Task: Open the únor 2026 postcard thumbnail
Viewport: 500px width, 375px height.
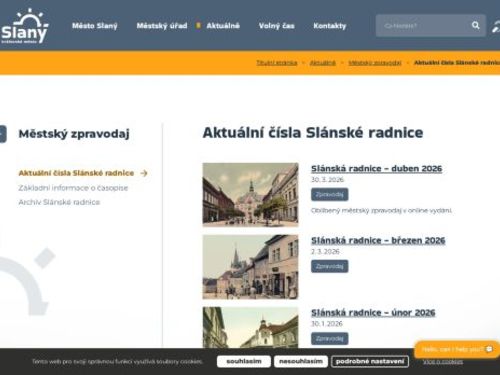Action: click(x=250, y=327)
